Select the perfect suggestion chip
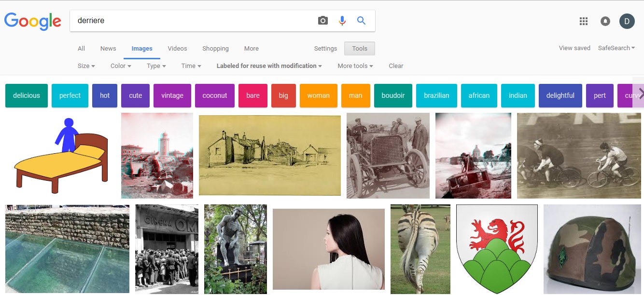 click(x=70, y=95)
